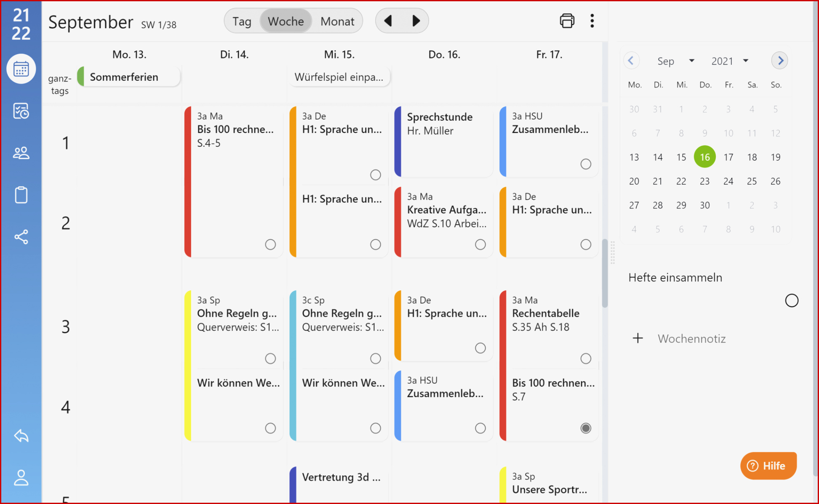Screen dimensions: 819x504
Task: Open the Sommerferien all-day event
Action: [129, 77]
